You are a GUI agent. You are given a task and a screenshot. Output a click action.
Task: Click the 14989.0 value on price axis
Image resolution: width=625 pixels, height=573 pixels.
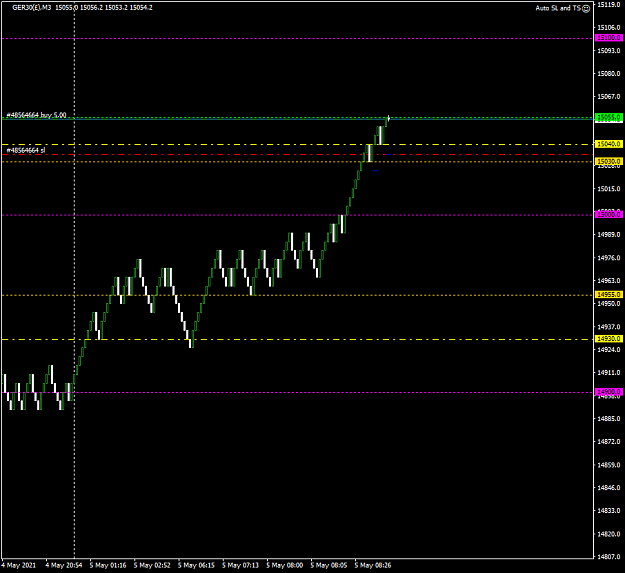[609, 235]
